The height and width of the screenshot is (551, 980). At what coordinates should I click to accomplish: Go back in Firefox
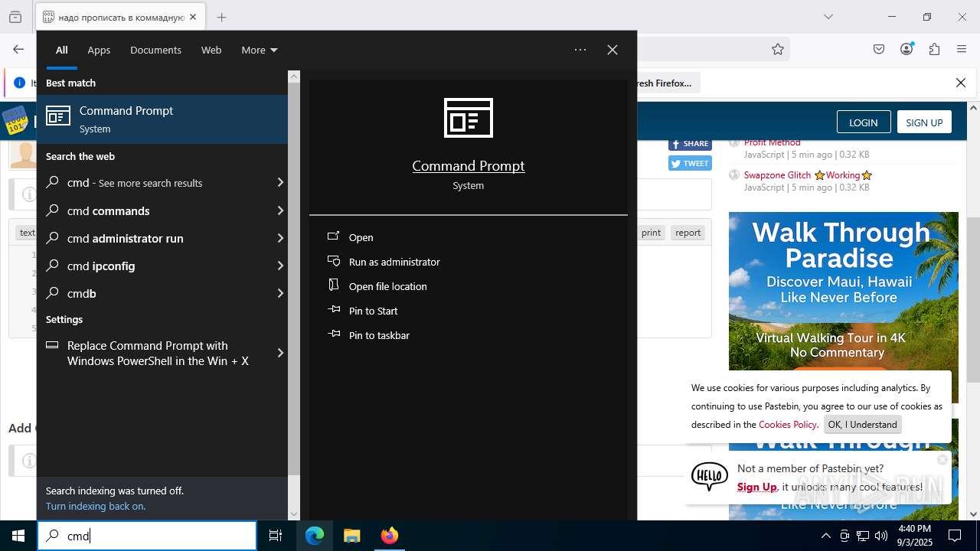(18, 49)
